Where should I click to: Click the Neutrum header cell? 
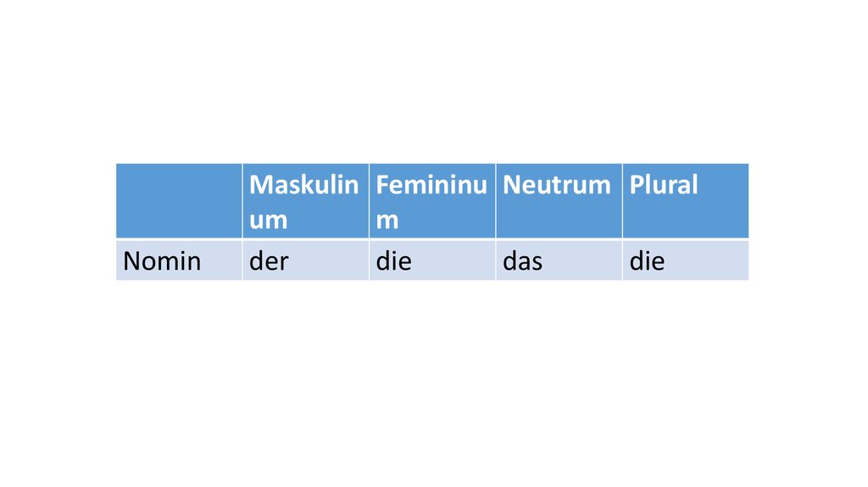click(559, 201)
